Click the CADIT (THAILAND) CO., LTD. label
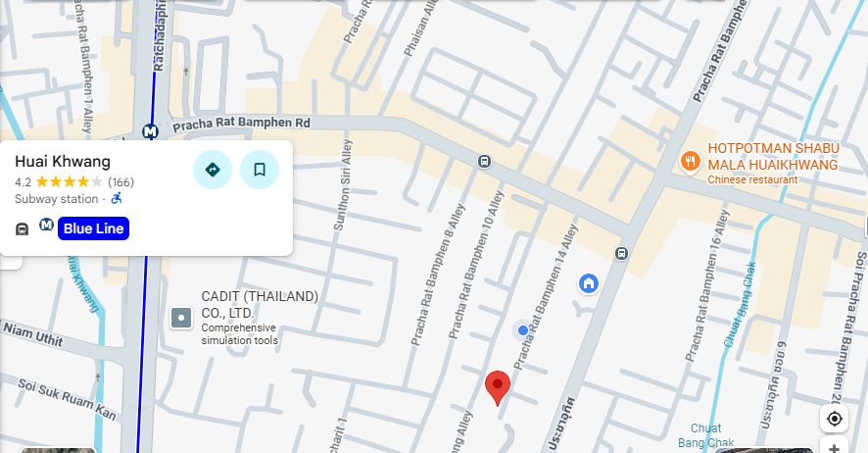The width and height of the screenshot is (868, 453). [260, 305]
